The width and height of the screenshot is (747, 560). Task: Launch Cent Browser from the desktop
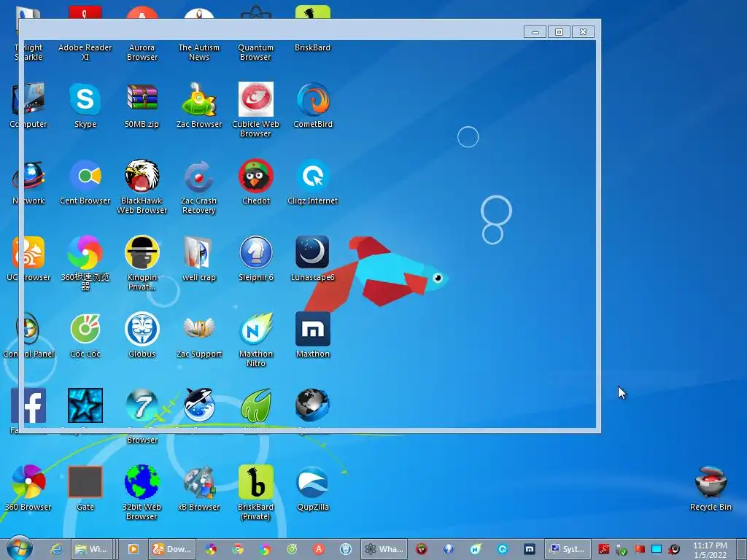tap(85, 182)
